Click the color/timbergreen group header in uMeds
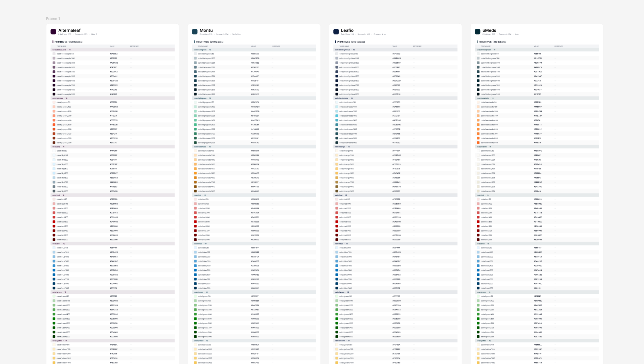Image resolution: width=644 pixels, height=364 pixels. pos(537,50)
